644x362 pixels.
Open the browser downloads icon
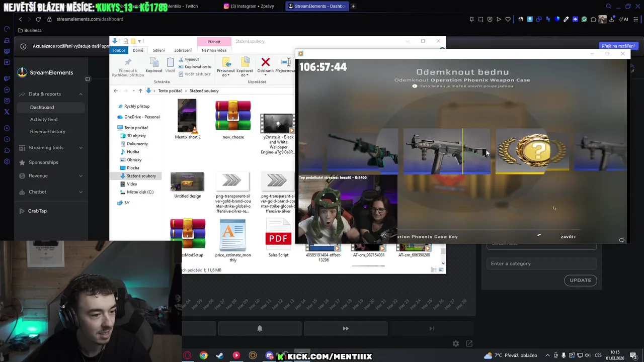click(x=612, y=19)
